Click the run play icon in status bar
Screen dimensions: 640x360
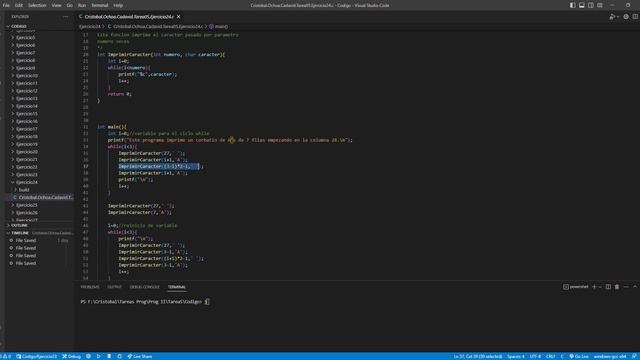[x=98, y=356]
